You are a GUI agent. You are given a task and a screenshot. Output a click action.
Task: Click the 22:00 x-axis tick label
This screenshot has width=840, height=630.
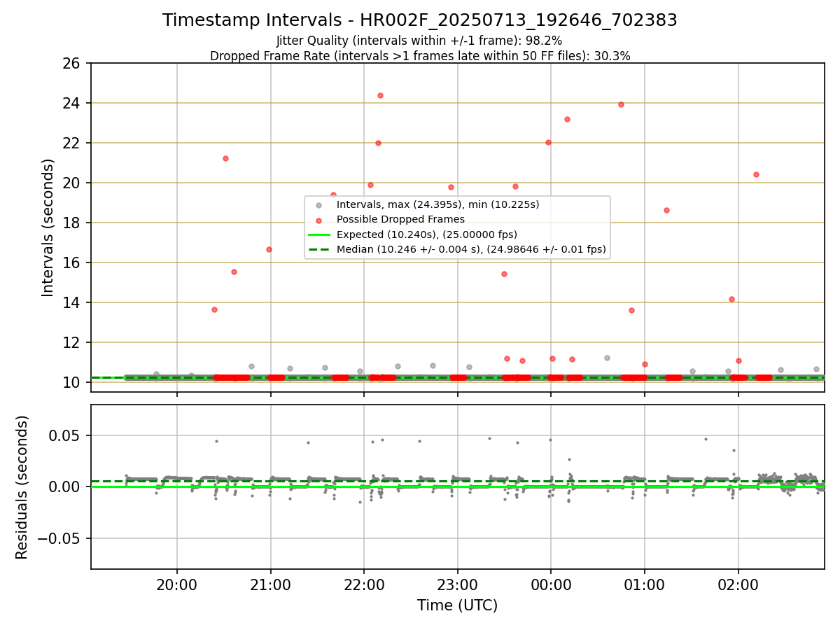pos(364,585)
